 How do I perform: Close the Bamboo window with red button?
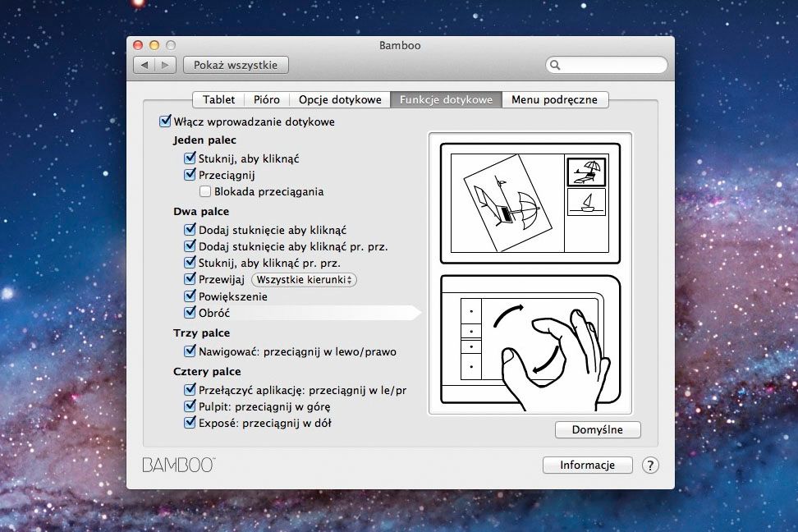point(138,45)
